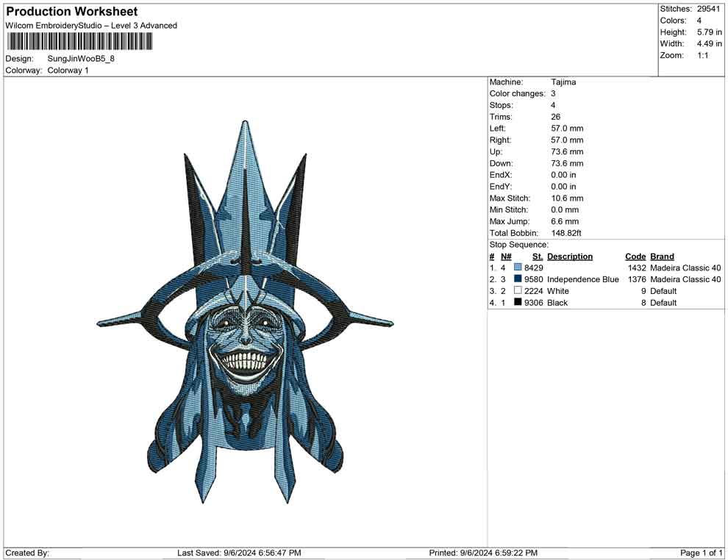Click the Max Stitch value '10.6 mm'
The height and width of the screenshot is (560, 728).
(567, 198)
